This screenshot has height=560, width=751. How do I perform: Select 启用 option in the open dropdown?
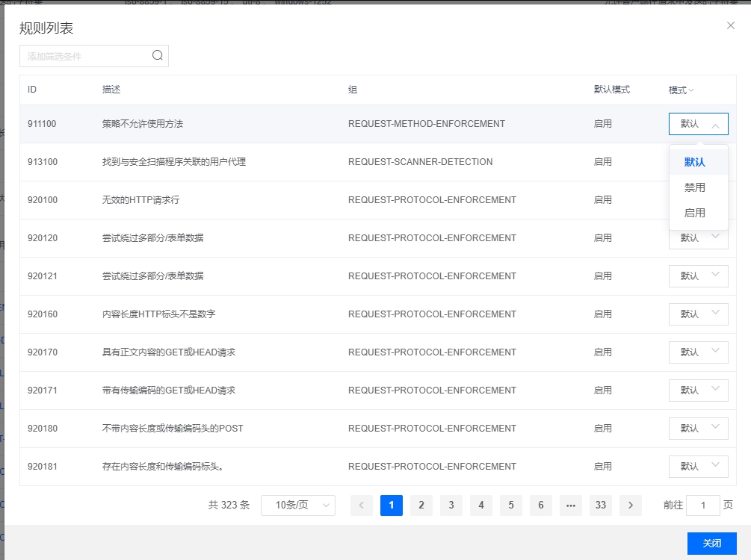(695, 213)
